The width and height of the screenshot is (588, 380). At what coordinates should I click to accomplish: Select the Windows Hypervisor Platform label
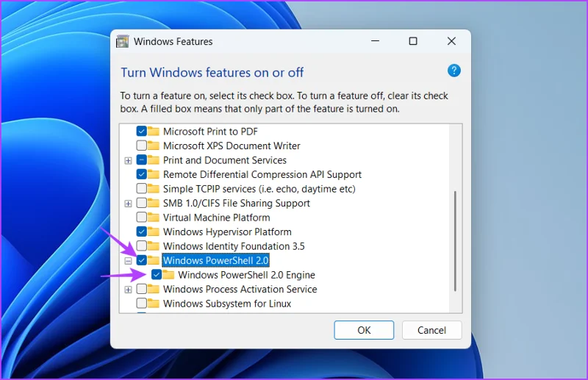tap(227, 232)
